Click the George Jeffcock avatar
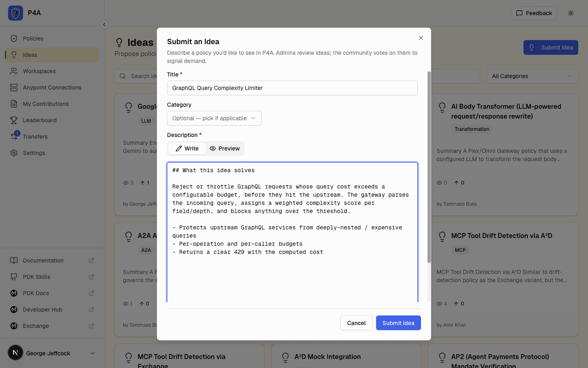Screen dimensions: 588x368 point(16,352)
